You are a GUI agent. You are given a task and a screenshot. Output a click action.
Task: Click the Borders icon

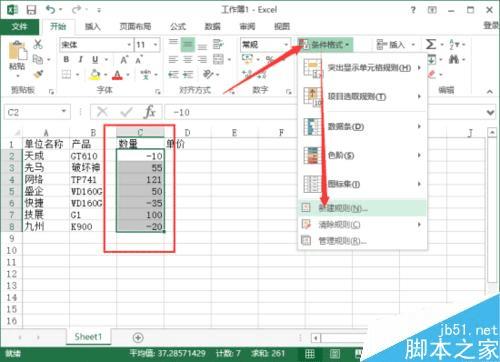click(67, 74)
